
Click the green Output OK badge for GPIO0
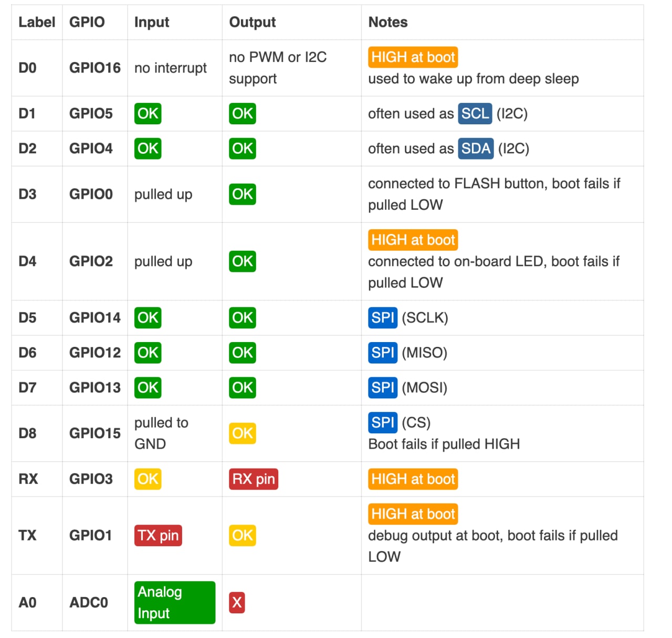pos(243,194)
